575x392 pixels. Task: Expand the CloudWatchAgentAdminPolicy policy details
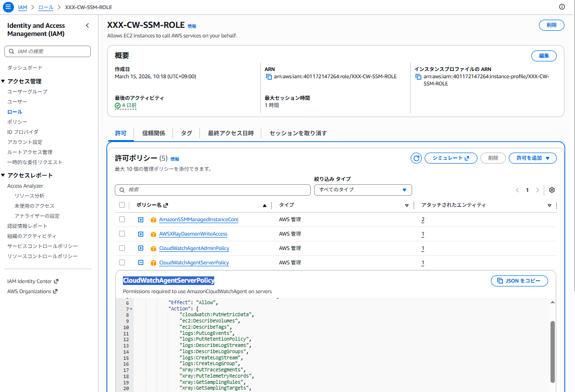141,248
